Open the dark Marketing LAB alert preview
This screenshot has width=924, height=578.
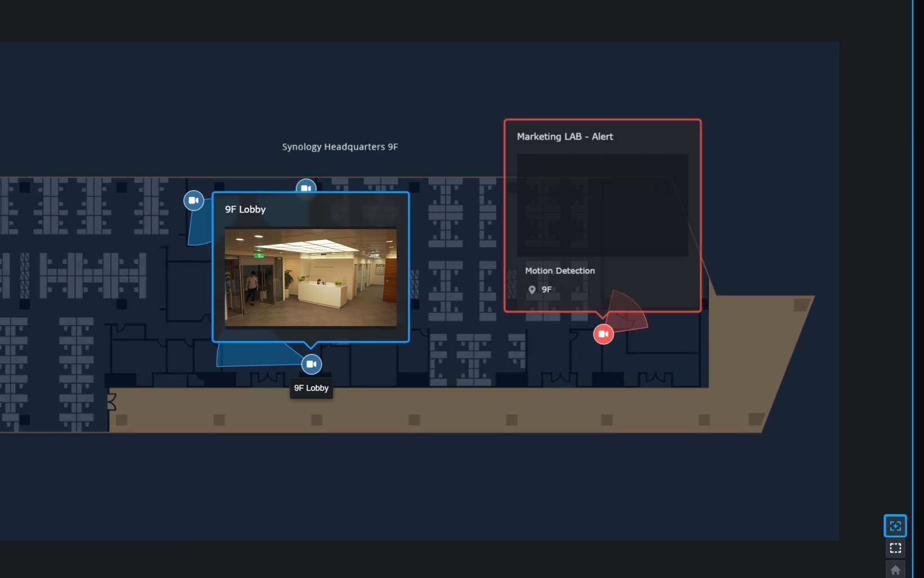point(602,206)
